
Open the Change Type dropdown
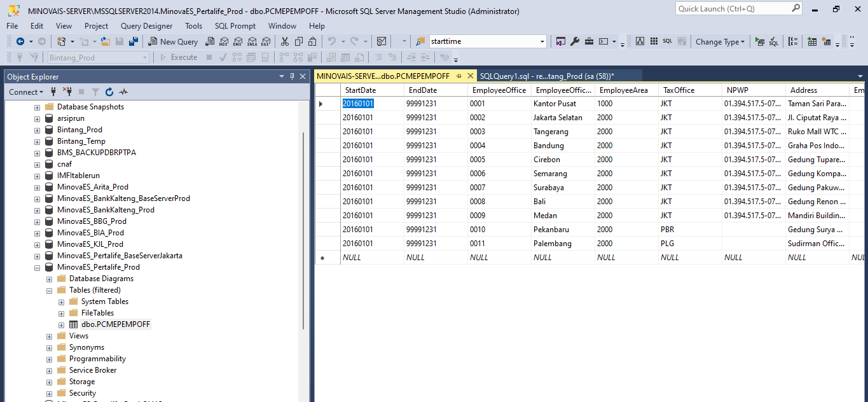720,41
